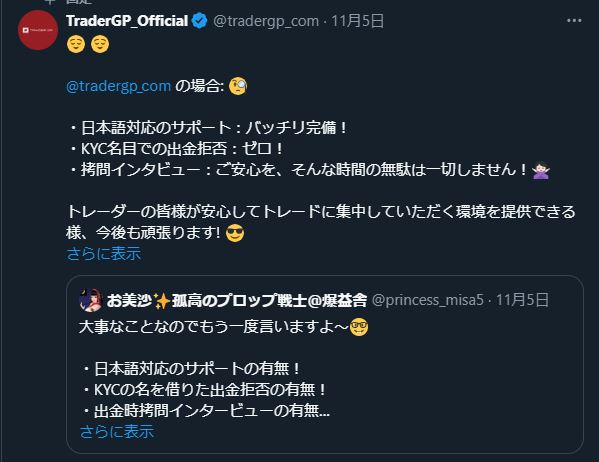Screen dimensions: 599x462
Task: Click the first relieved face emoji
Action: 76,44
